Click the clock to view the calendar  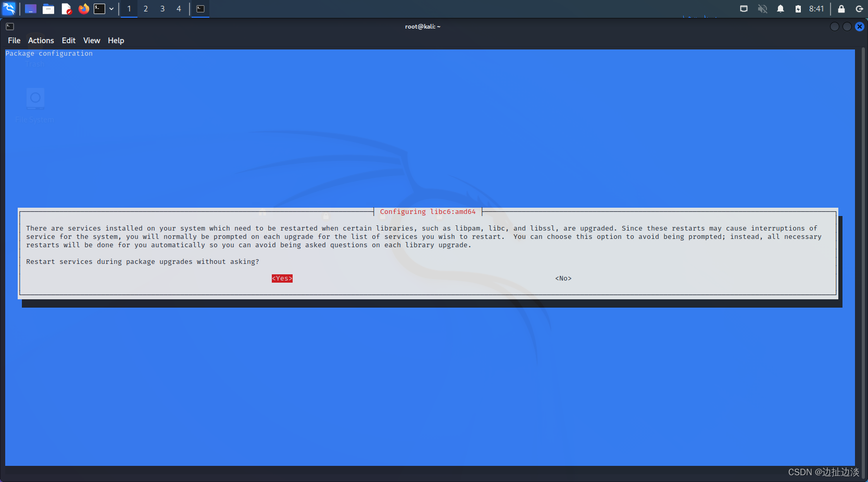[816, 8]
